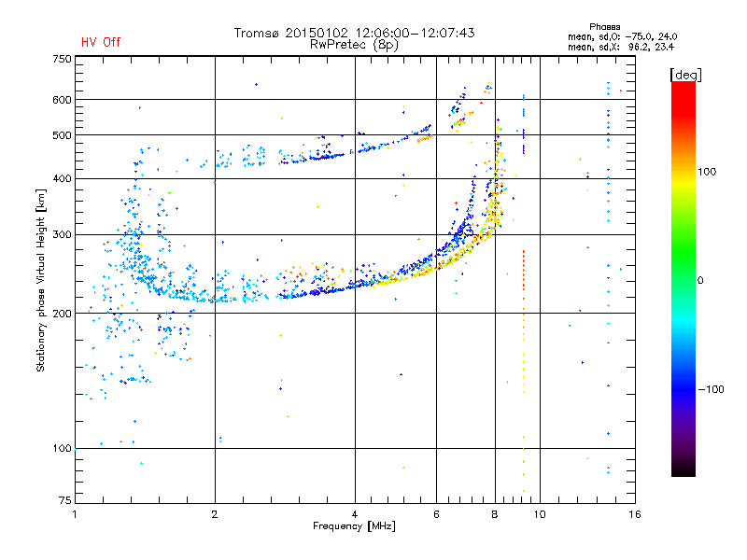The height and width of the screenshot is (560, 747).
Task: Click y-axis tick label '750'
Action: [62, 59]
